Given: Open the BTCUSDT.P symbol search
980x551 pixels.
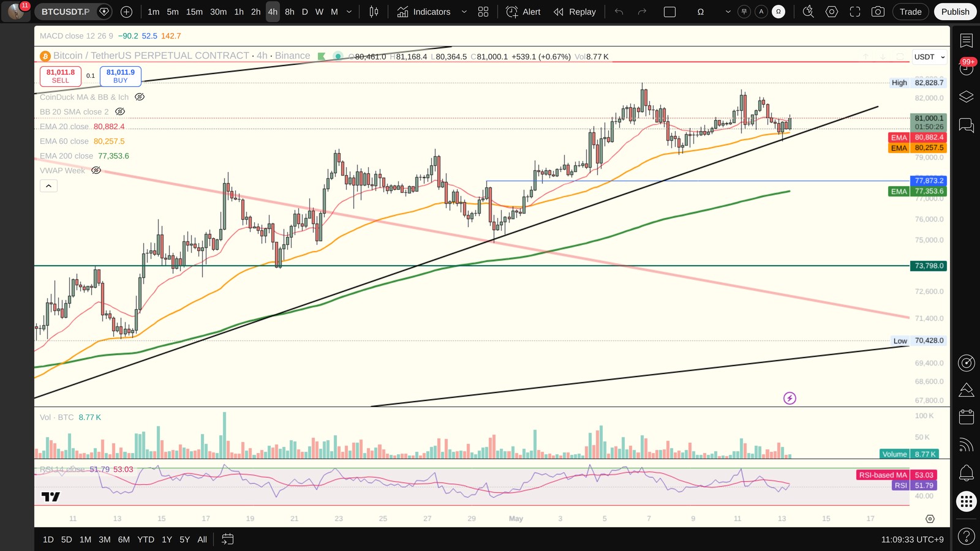Looking at the screenshot, I should point(66,12).
